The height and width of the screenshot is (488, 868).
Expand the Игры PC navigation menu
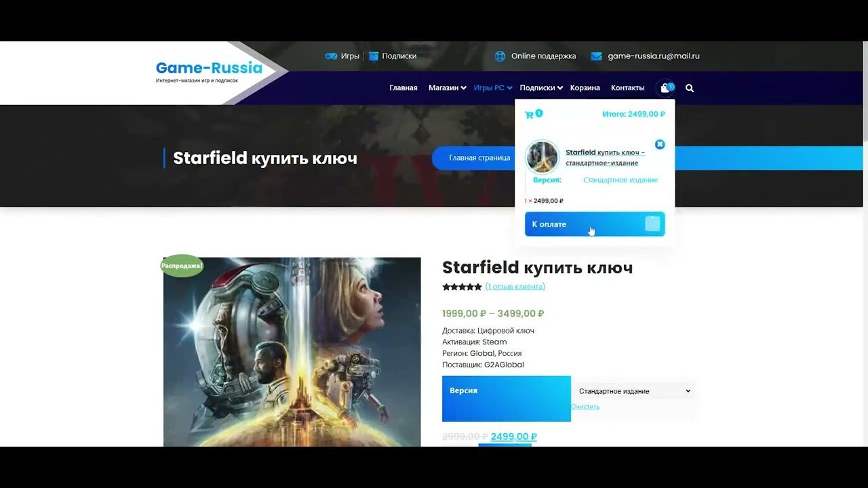click(x=492, y=88)
